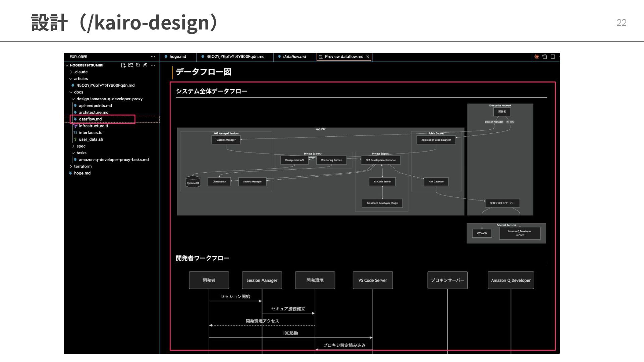Click the EC2 Development Instance node
The image size is (644, 362).
(381, 160)
